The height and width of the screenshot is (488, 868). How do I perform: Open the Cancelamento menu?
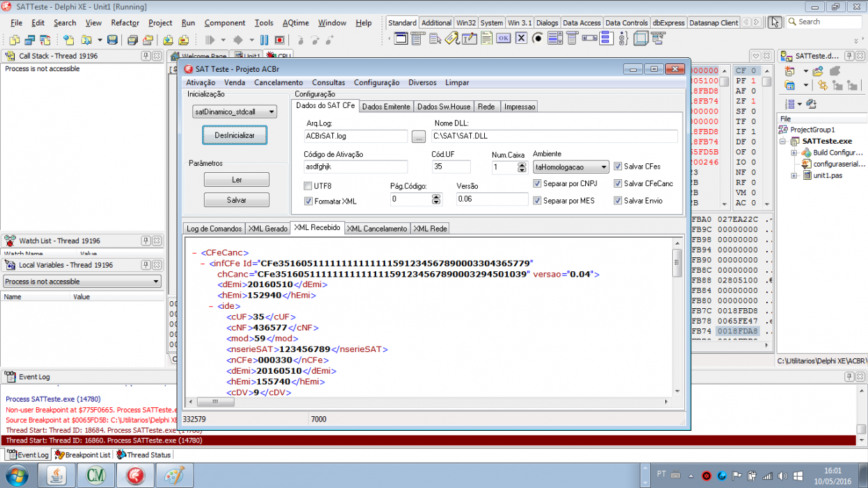point(279,82)
